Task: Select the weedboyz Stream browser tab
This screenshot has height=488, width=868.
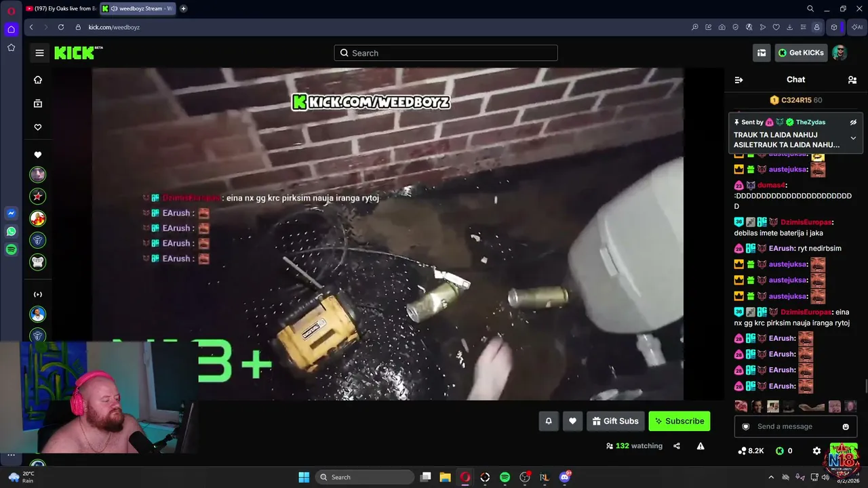Action: pos(138,9)
